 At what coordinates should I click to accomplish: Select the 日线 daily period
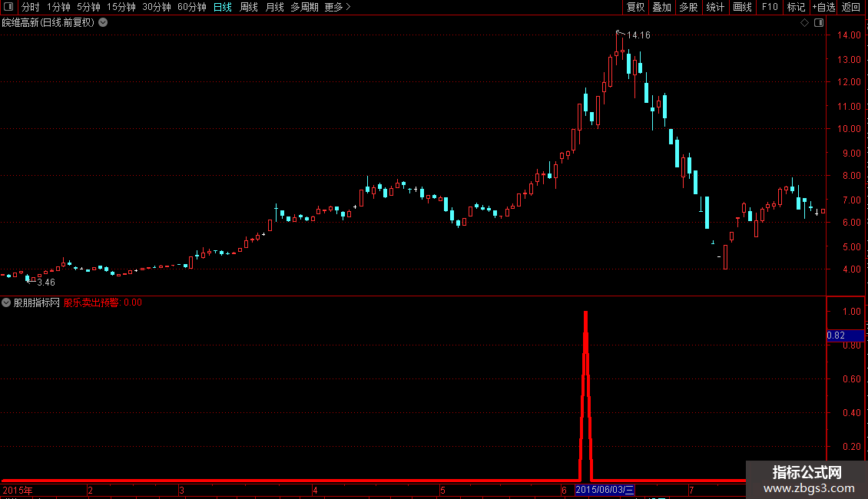click(x=223, y=7)
